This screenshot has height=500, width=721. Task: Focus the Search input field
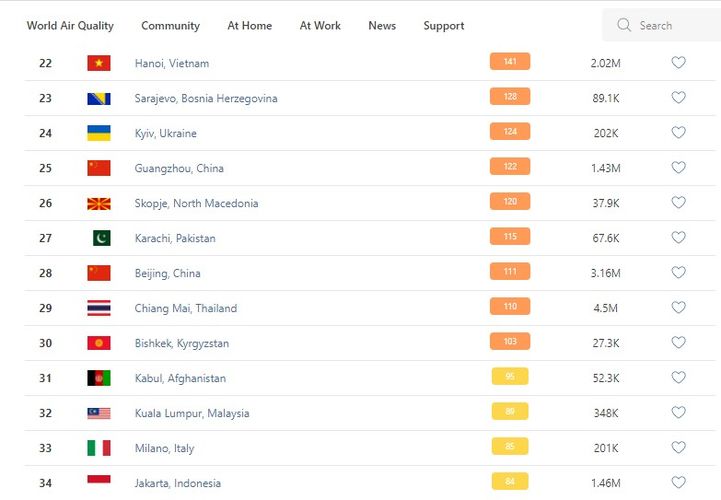click(x=670, y=25)
